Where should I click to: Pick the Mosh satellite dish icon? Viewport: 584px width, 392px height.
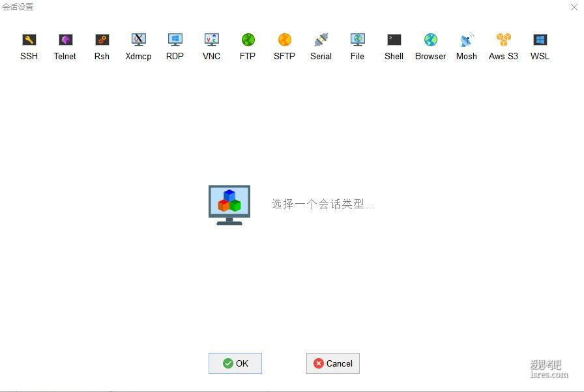(x=467, y=40)
